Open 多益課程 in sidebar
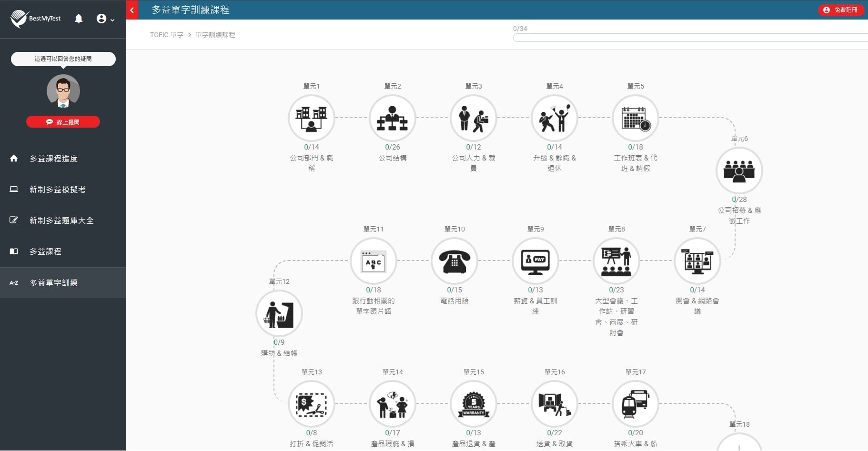 click(x=63, y=251)
